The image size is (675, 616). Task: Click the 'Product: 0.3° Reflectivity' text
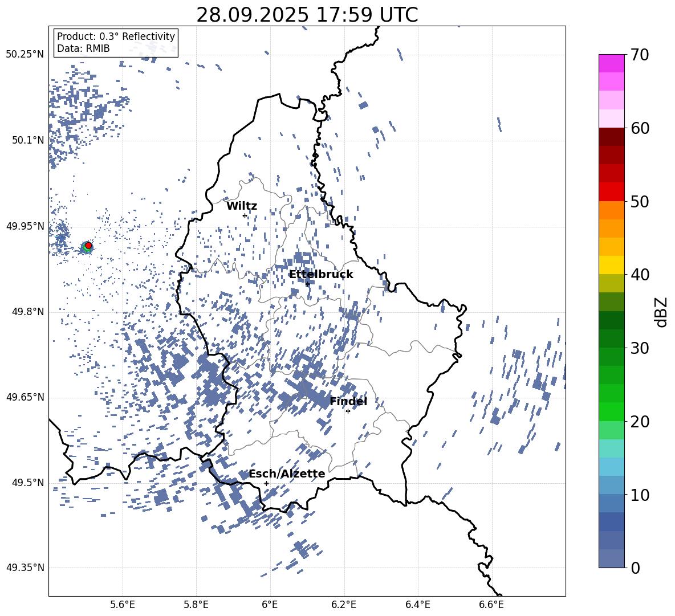pos(116,36)
